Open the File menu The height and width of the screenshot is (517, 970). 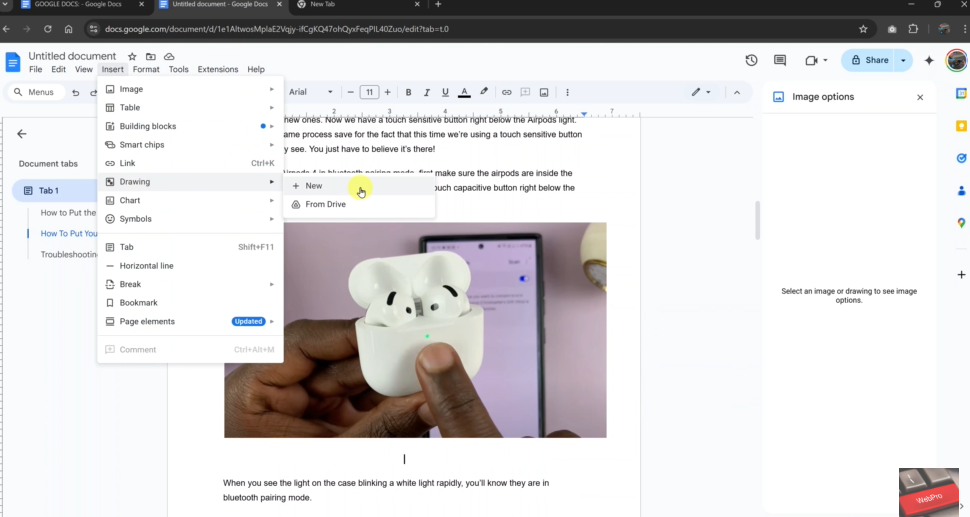click(x=36, y=69)
